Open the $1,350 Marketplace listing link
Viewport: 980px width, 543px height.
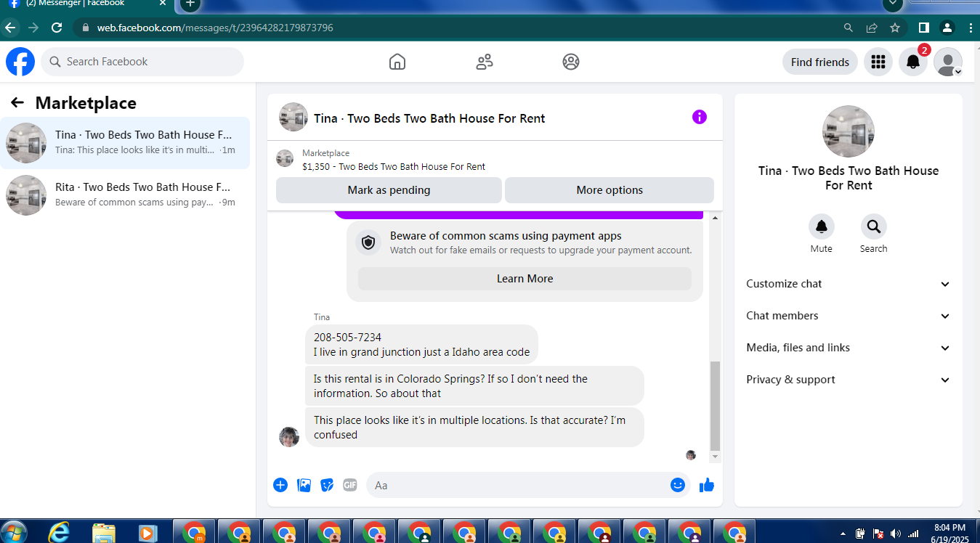click(394, 166)
